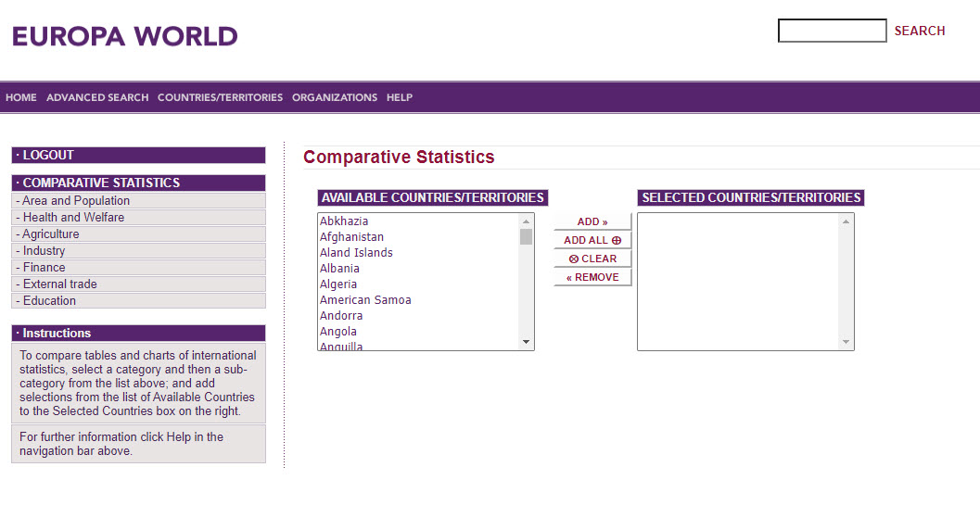Screen dimensions: 980x505
Task: Click the SEARCH button
Action: point(920,31)
